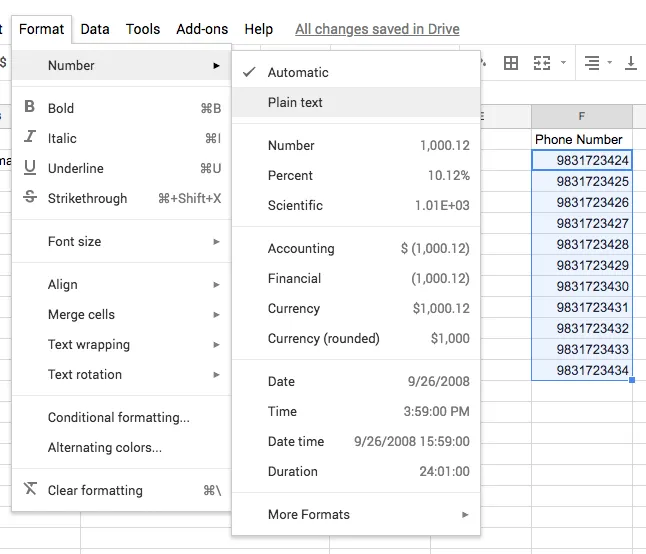Click the Italic icon in Format menu

point(29,138)
